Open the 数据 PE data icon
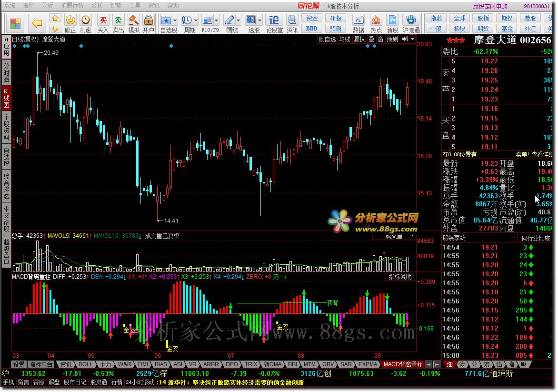558x392 pixels. (x=358, y=24)
